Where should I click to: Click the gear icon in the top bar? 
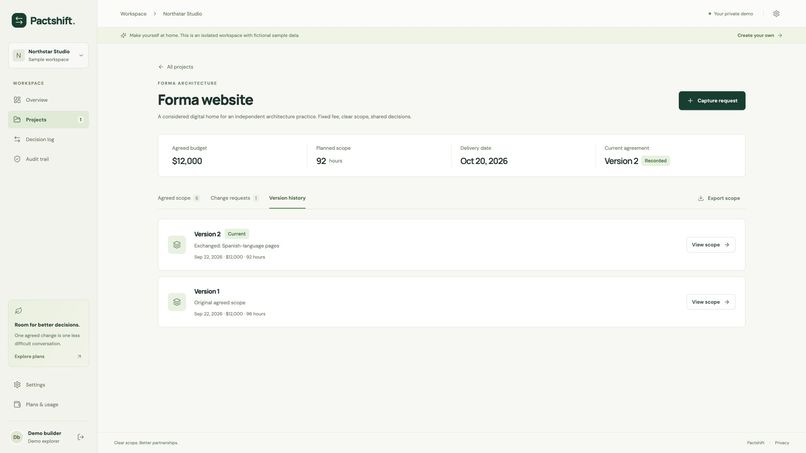[776, 14]
